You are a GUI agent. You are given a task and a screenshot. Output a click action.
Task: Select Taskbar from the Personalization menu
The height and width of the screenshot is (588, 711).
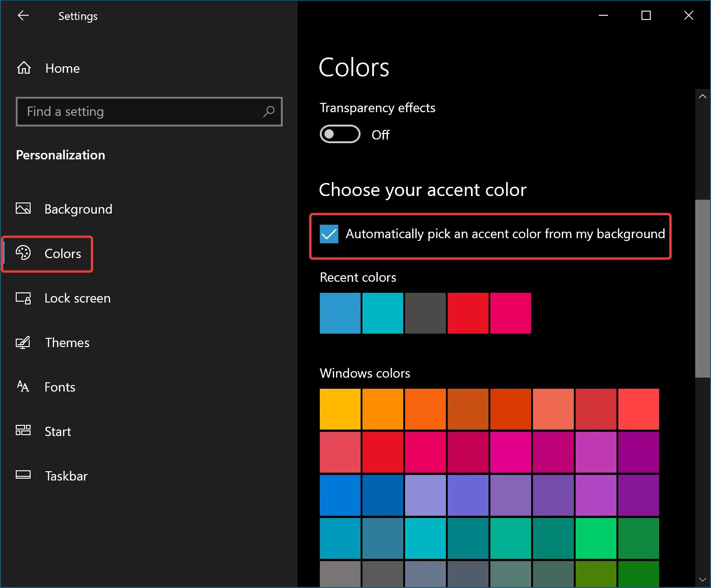(x=66, y=475)
